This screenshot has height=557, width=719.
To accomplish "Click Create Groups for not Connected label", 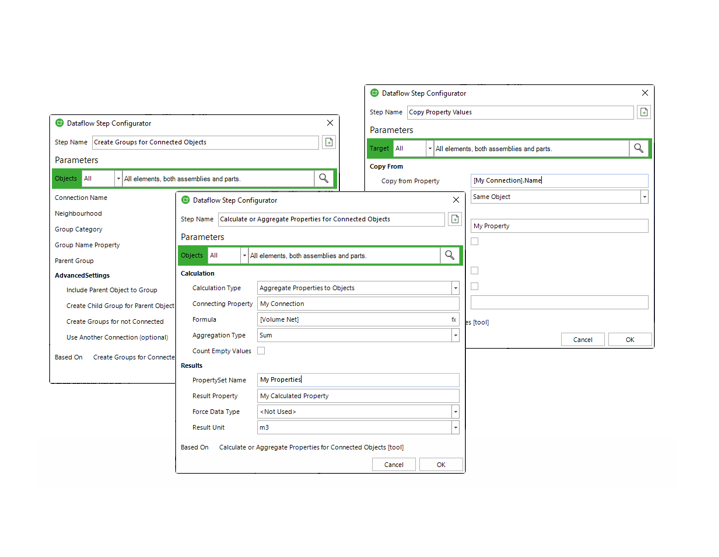I will pyautogui.click(x=115, y=321).
